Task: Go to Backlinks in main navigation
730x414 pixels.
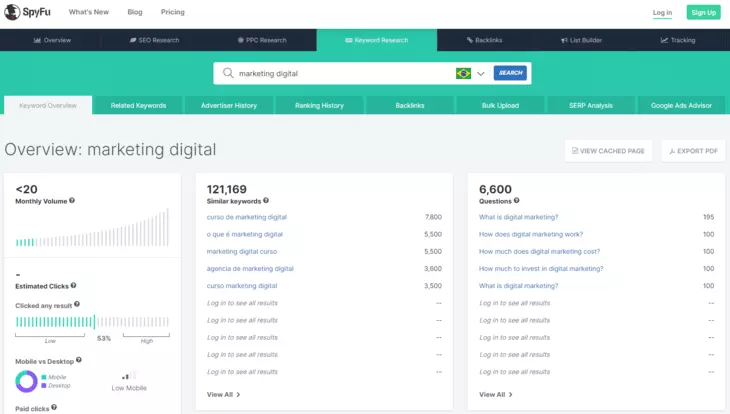Action: pos(484,40)
